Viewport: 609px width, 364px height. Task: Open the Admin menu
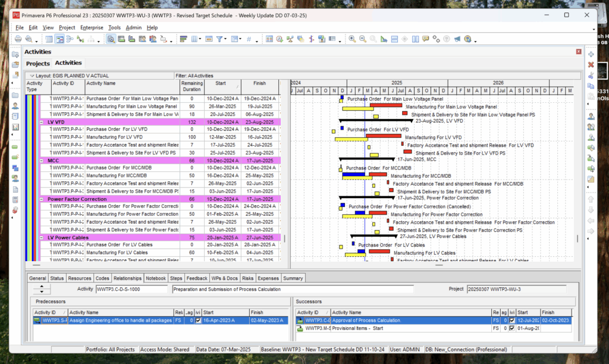click(x=134, y=27)
